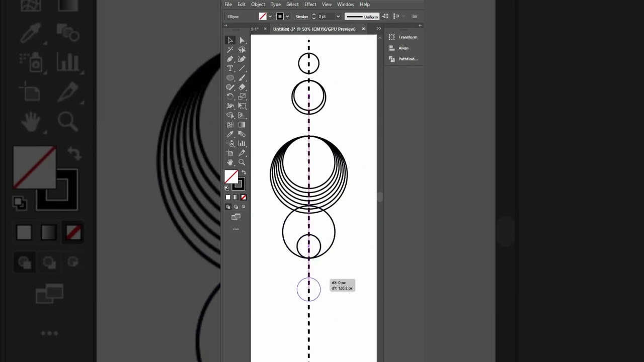Open the File menu
Image resolution: width=644 pixels, height=362 pixels.
click(228, 5)
